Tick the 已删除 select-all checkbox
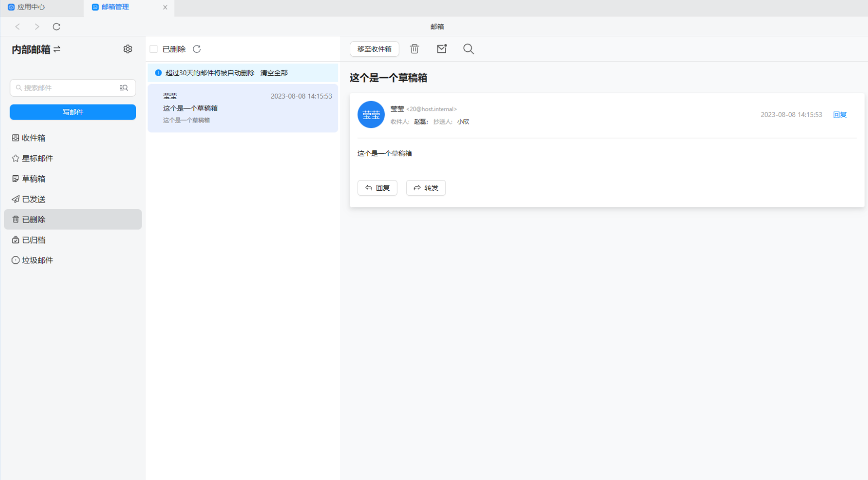This screenshot has height=480, width=868. pos(153,49)
